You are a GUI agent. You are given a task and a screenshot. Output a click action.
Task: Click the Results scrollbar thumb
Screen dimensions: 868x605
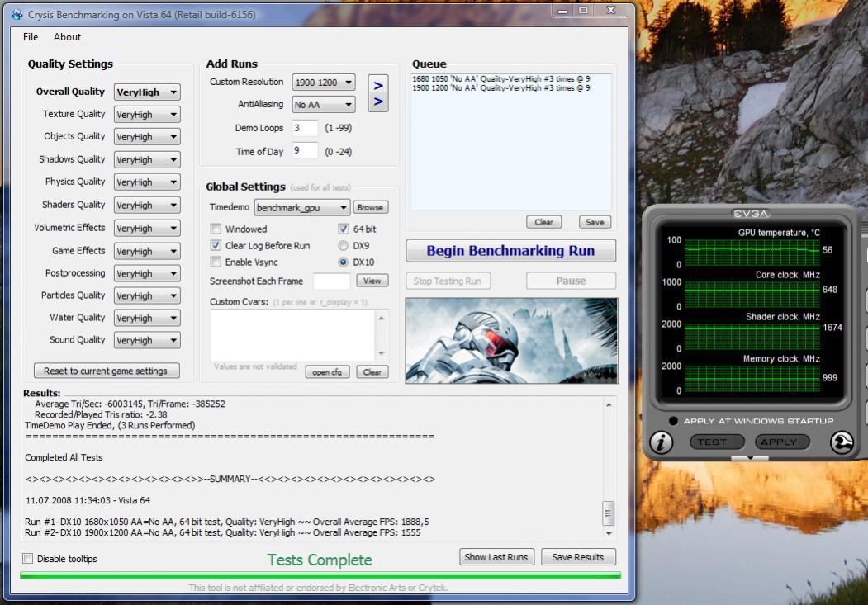click(608, 513)
